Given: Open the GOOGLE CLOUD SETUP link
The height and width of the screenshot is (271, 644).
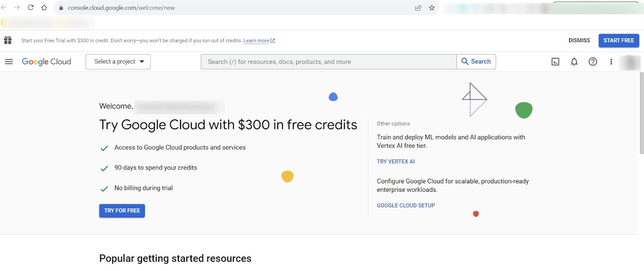Looking at the screenshot, I should [x=406, y=205].
